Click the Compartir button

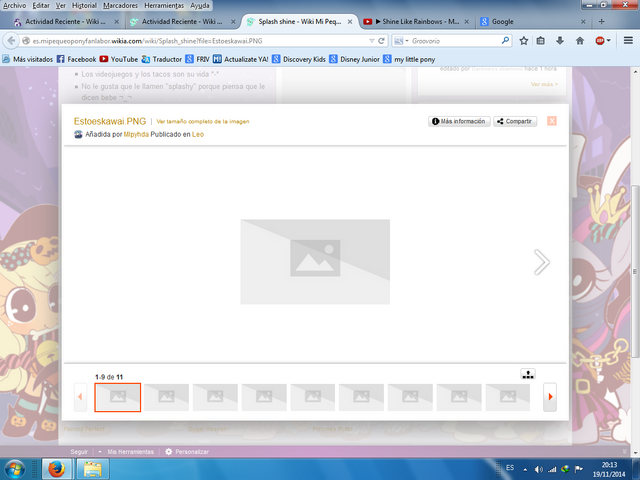tap(515, 121)
